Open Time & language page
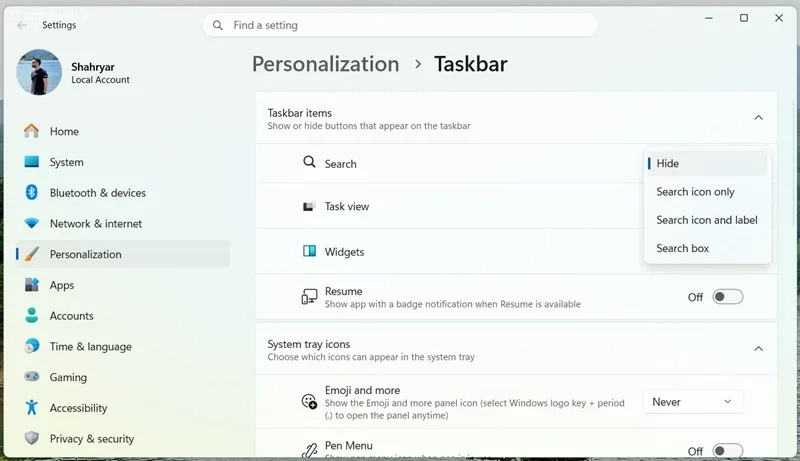Screen dimensions: 800x461 122,346
